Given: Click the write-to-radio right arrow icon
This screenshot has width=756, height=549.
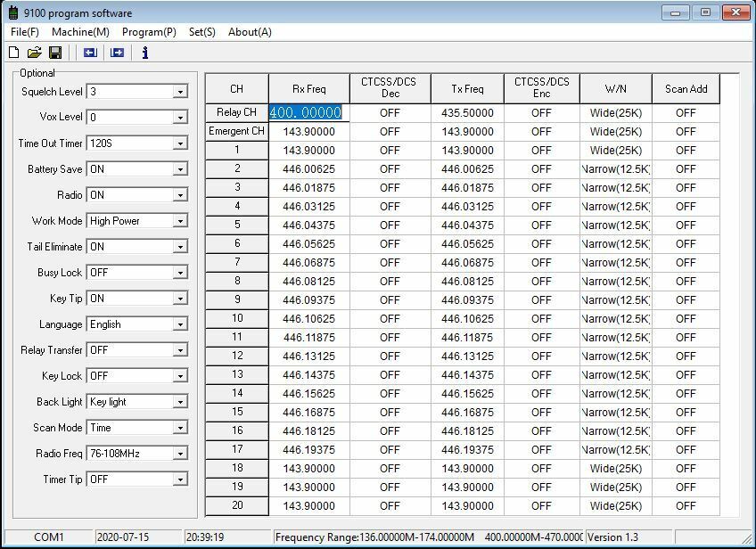Looking at the screenshot, I should point(117,53).
